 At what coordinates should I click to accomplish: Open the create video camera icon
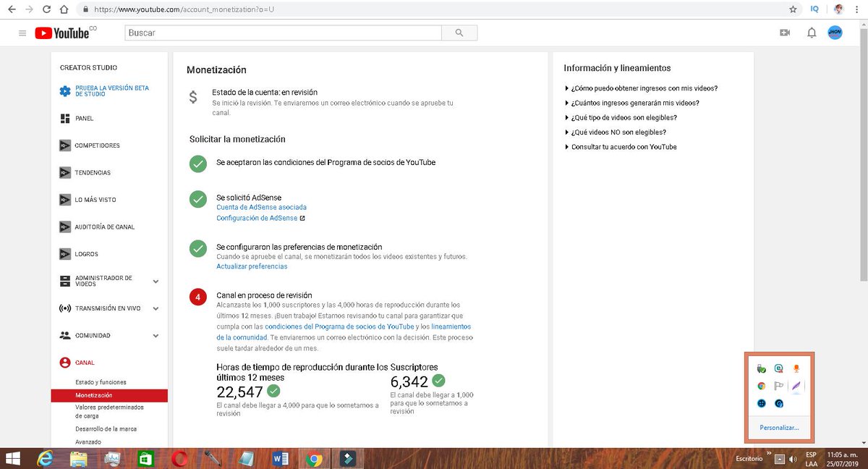point(785,33)
